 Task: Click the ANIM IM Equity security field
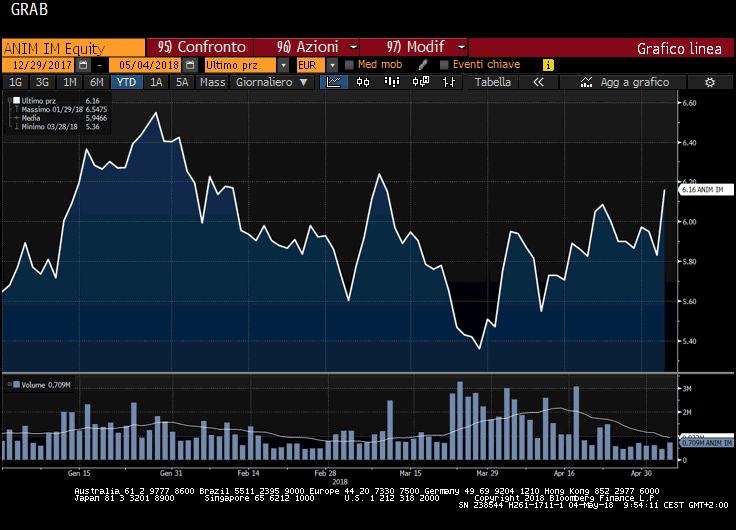pos(74,47)
